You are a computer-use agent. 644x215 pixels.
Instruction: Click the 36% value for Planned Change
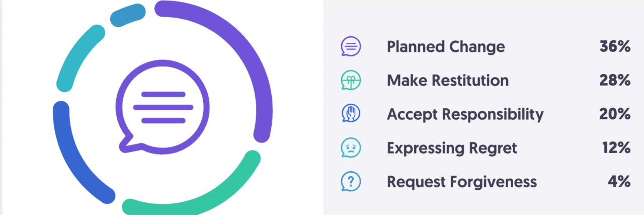coord(615,47)
